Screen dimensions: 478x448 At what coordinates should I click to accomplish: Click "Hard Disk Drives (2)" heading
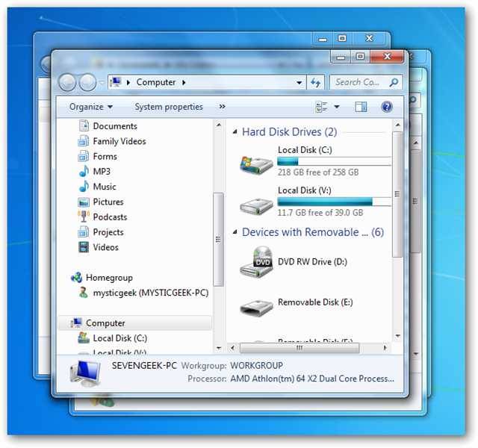289,131
